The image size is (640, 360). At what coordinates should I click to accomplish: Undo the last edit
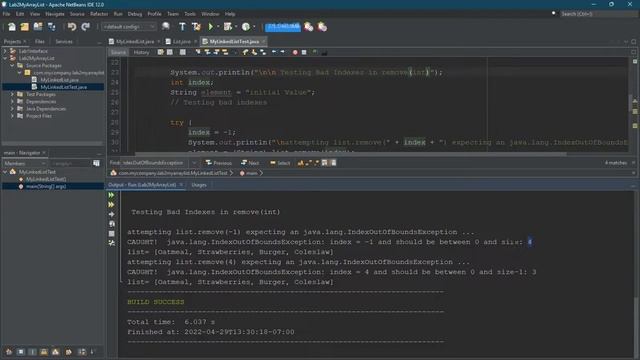click(x=72, y=27)
